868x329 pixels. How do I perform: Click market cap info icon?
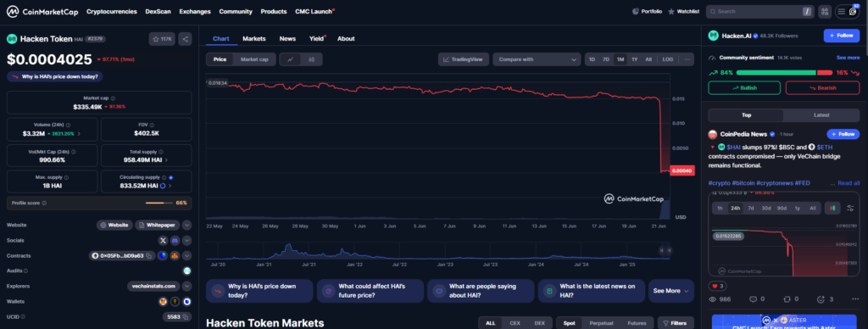click(113, 98)
